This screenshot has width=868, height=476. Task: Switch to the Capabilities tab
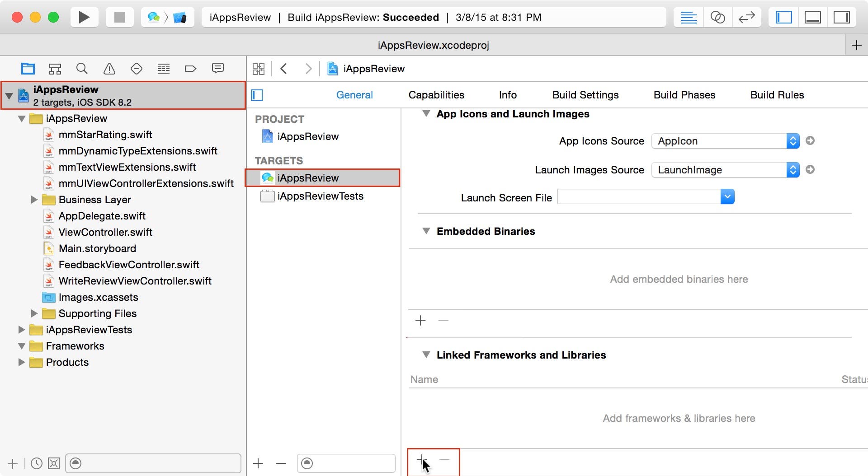436,95
